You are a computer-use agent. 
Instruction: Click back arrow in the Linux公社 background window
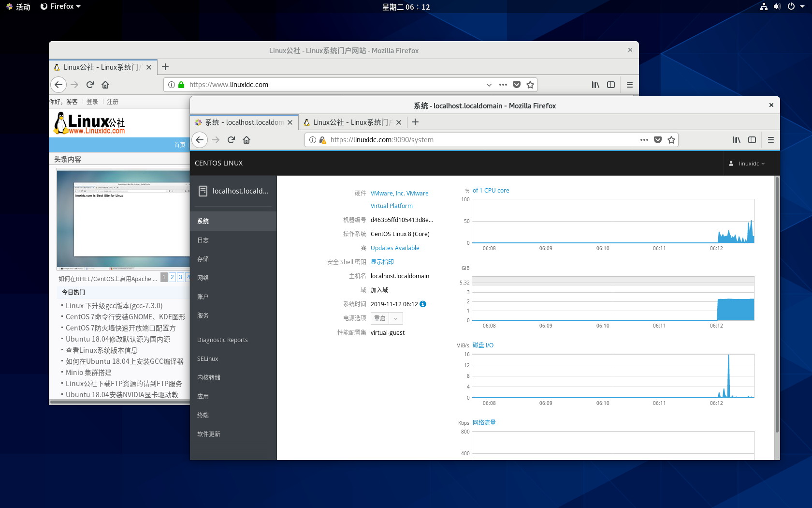click(x=58, y=85)
